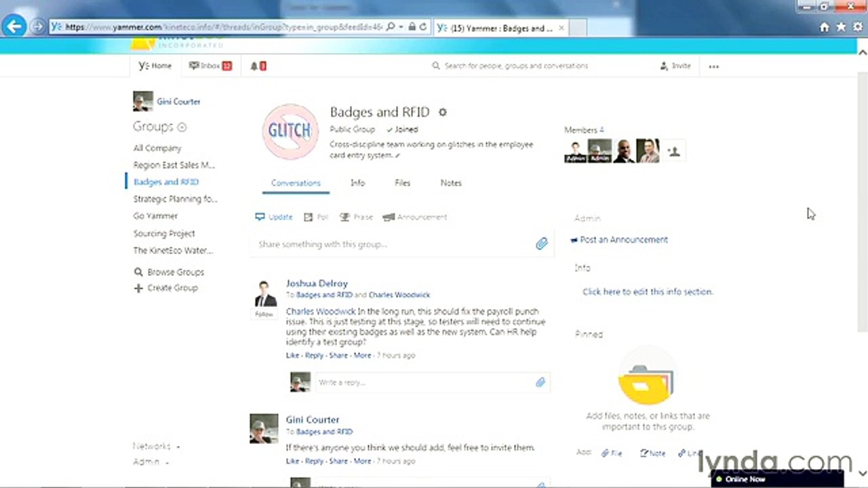Click the GLITCH group logo

[x=290, y=131]
